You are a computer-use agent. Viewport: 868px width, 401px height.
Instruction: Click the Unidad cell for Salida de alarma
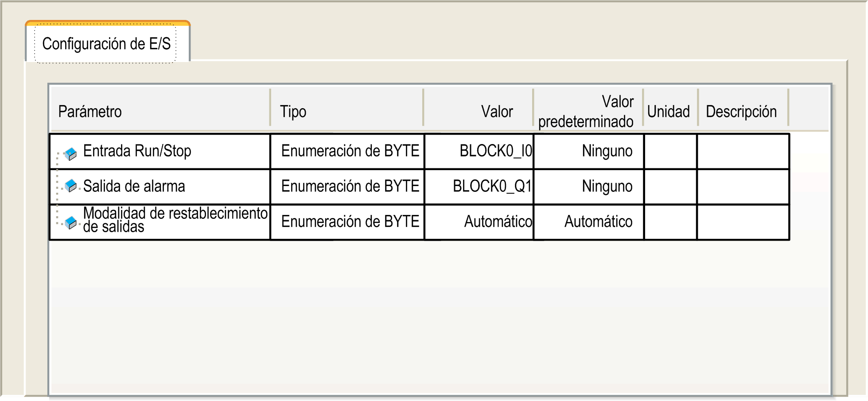[x=670, y=187]
